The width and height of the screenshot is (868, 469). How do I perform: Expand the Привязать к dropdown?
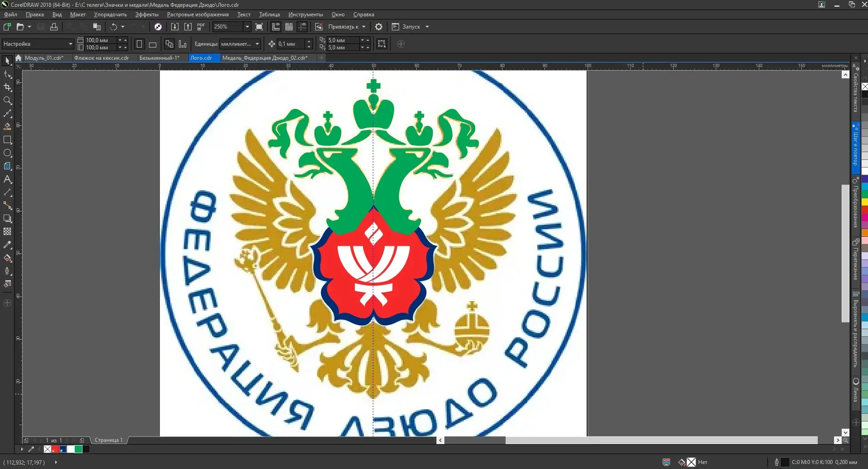(x=364, y=27)
